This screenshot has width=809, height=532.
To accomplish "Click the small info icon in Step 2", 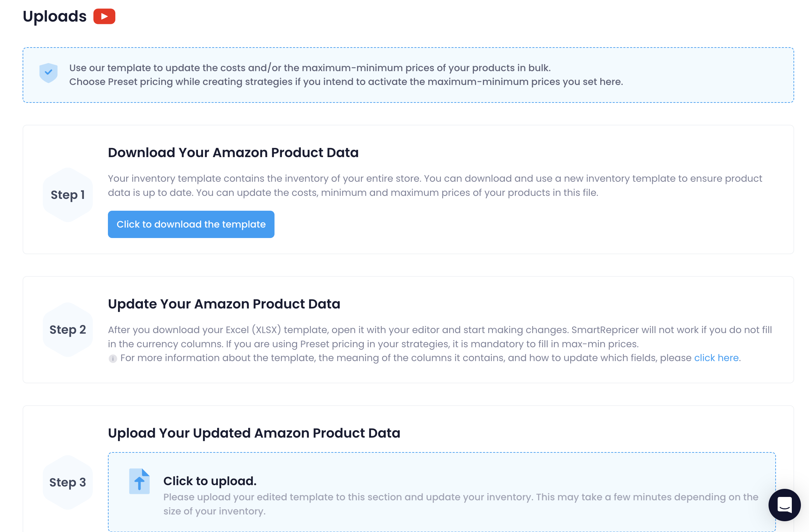I will click(113, 358).
